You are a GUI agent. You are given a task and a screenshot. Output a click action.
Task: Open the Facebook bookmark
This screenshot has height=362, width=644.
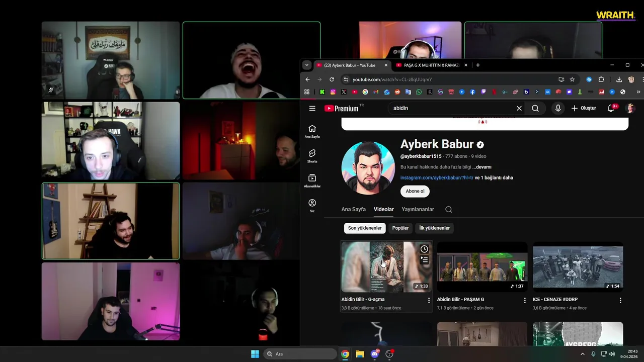(472, 92)
